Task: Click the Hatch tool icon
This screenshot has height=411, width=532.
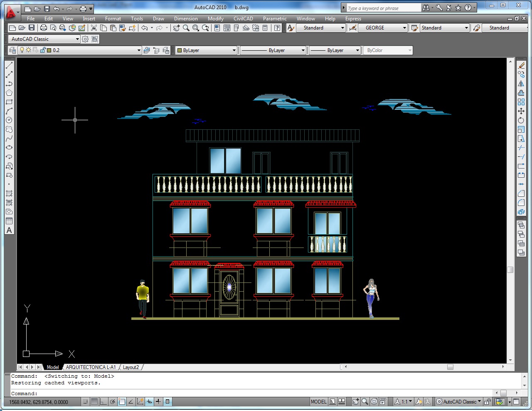Action: pos(9,194)
